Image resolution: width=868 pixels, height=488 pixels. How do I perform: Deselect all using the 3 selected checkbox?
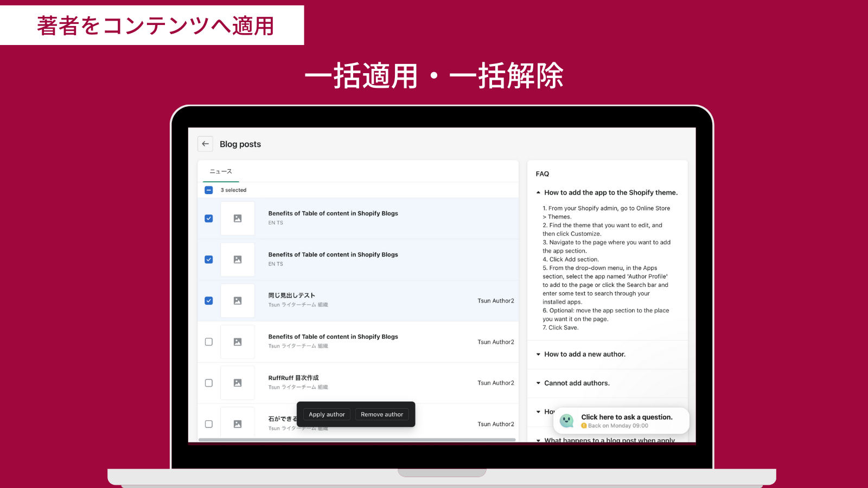209,190
